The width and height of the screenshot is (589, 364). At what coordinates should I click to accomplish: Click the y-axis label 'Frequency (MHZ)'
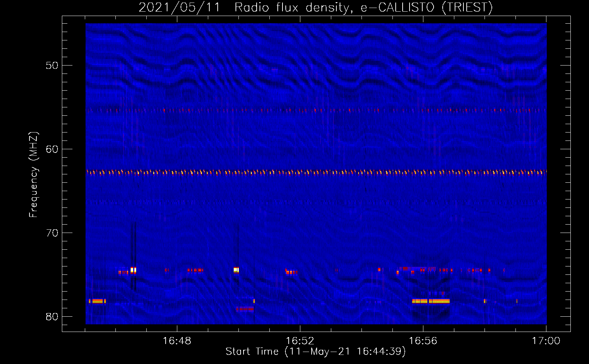point(33,175)
